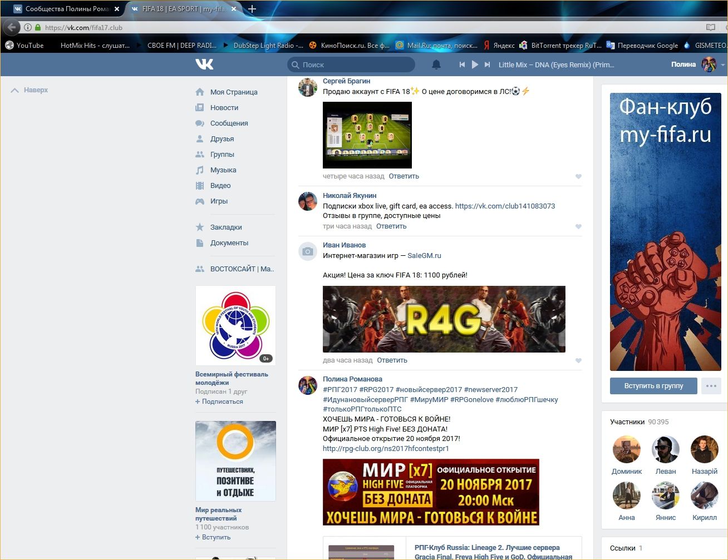Skip to next track in header player
Screen dimensions: 728x560
(x=487, y=65)
